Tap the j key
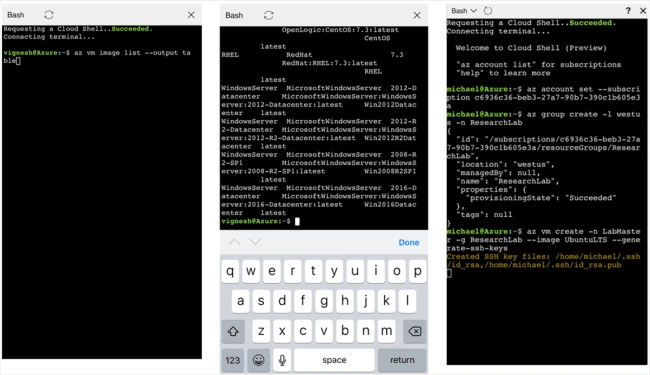This screenshot has width=650, height=375. [x=366, y=301]
